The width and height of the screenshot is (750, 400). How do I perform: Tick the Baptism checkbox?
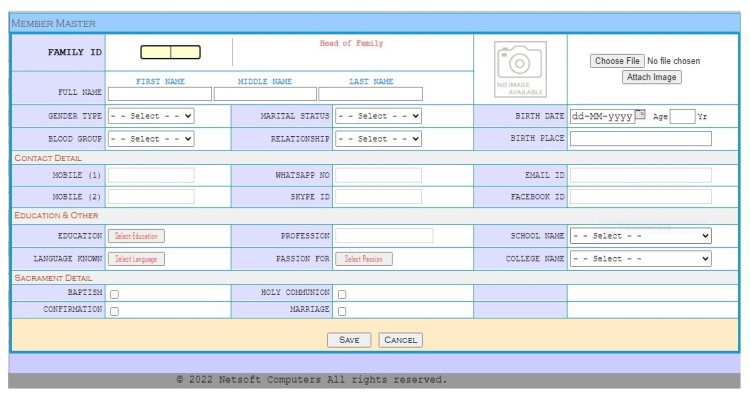(114, 294)
